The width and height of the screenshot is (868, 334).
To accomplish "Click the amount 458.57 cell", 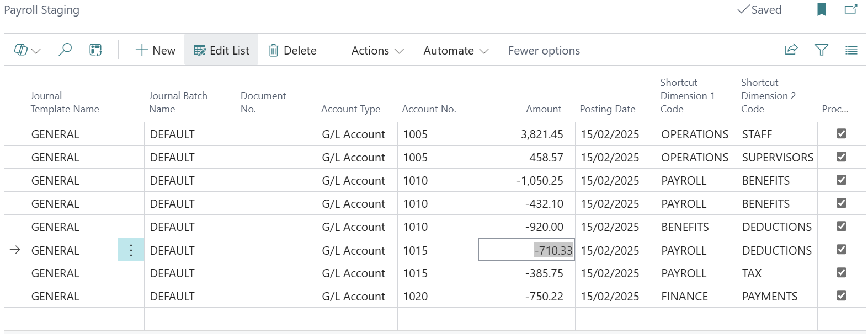I will [x=526, y=157].
